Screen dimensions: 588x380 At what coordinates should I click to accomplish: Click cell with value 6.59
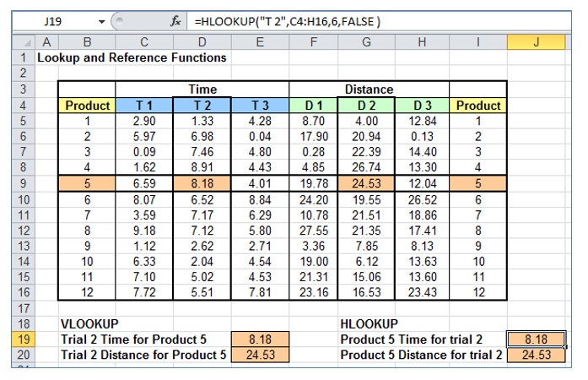click(x=144, y=183)
